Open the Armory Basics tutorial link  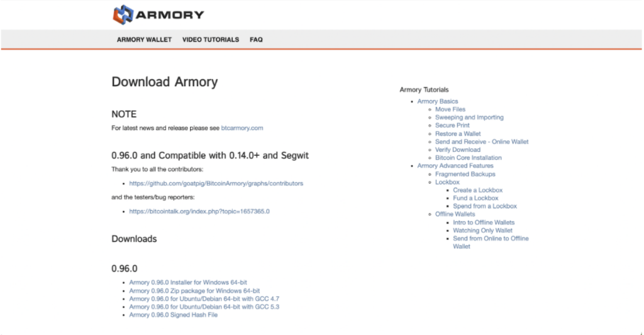(438, 101)
